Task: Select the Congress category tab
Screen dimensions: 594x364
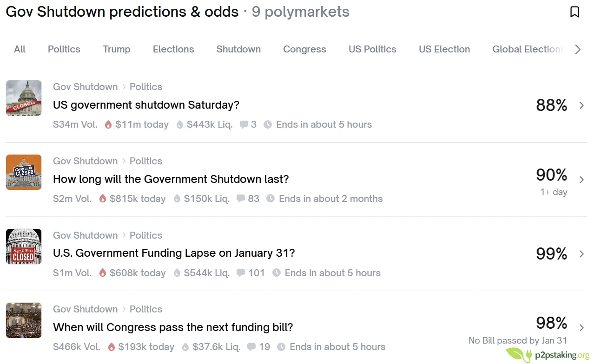Action: point(304,49)
